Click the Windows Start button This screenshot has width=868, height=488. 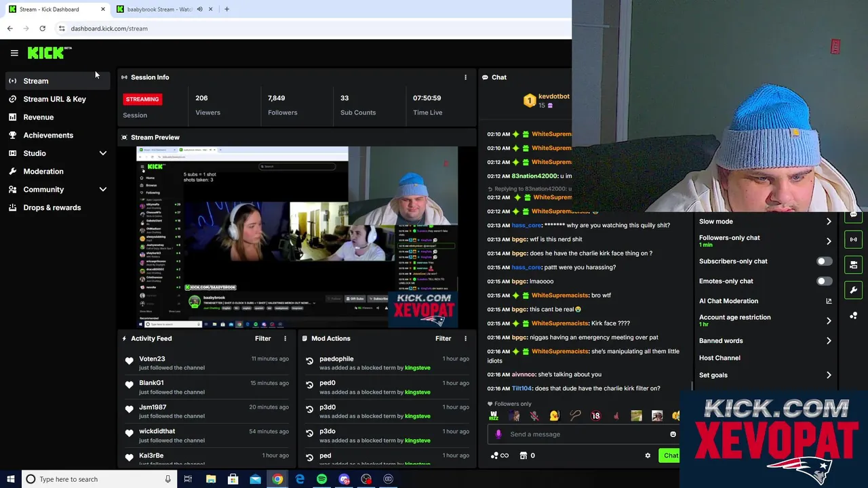tap(10, 479)
